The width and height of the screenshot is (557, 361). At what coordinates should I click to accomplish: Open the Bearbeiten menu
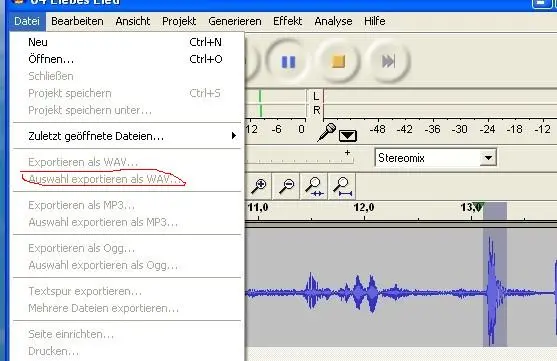tap(77, 21)
